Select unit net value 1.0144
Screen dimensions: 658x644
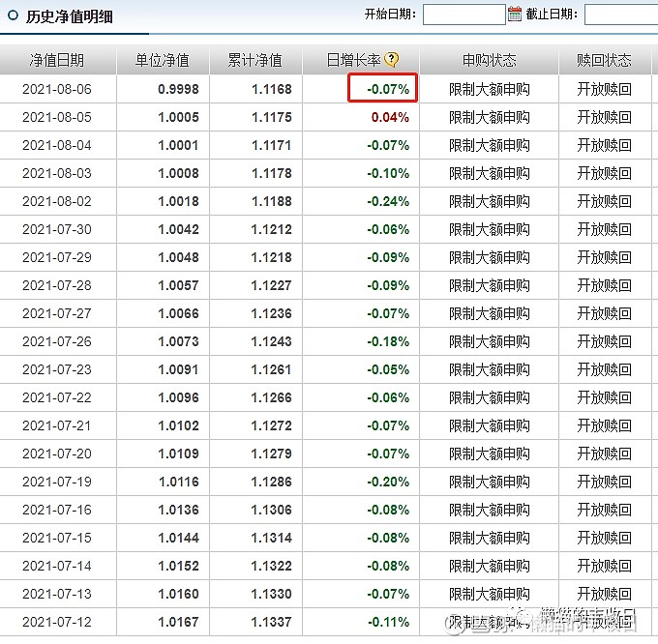(x=178, y=538)
